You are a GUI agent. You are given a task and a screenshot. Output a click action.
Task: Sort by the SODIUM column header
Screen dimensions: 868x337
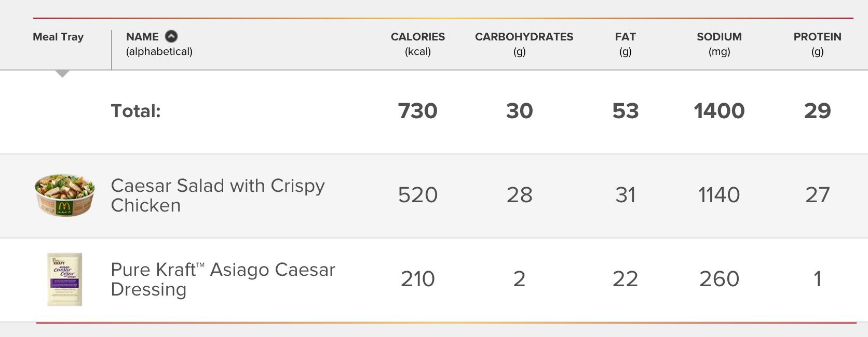pos(719,44)
